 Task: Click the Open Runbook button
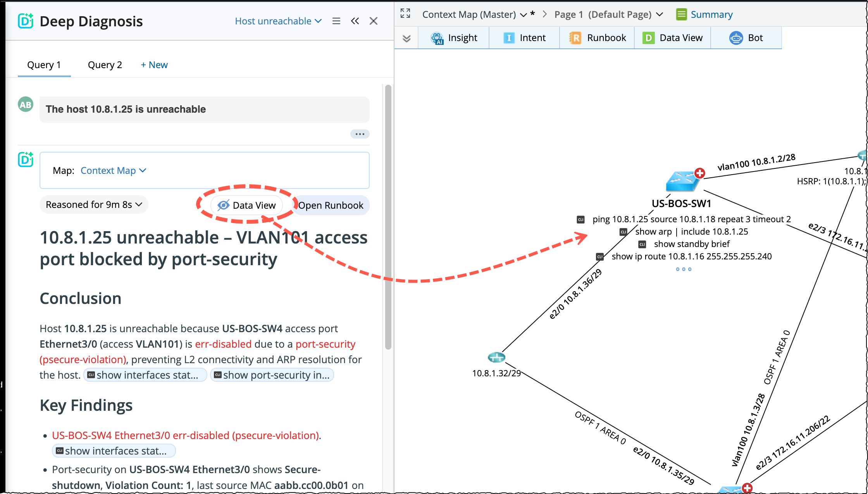click(x=331, y=205)
